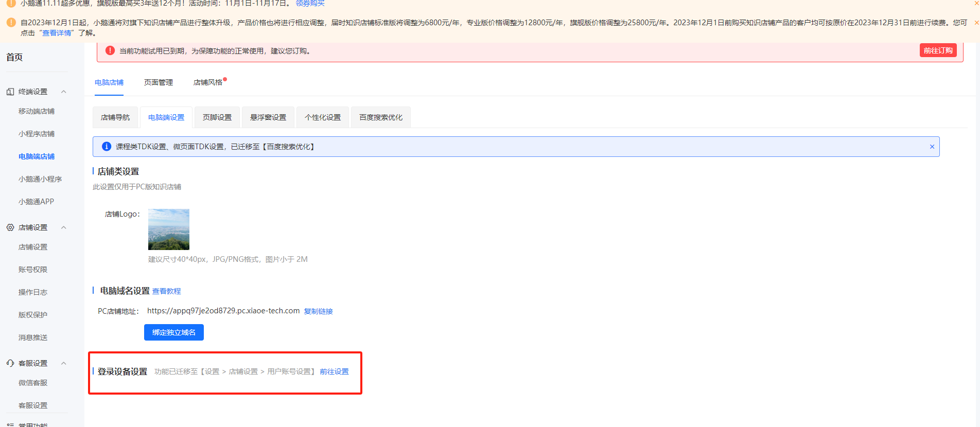Go to 移动端店铺
Screen dimensions: 980x427
tap(37, 111)
